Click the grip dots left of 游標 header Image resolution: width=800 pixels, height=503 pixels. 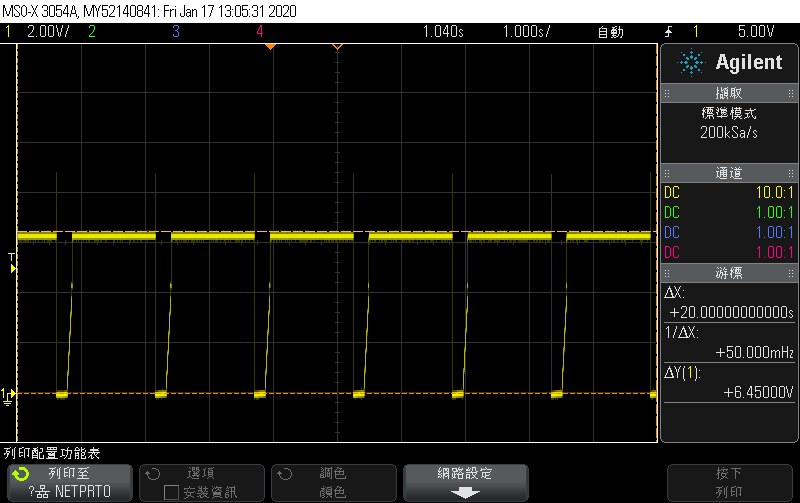click(x=667, y=273)
